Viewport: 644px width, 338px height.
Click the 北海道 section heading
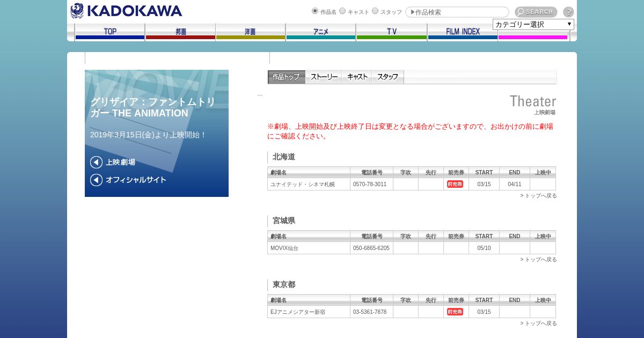coord(284,157)
